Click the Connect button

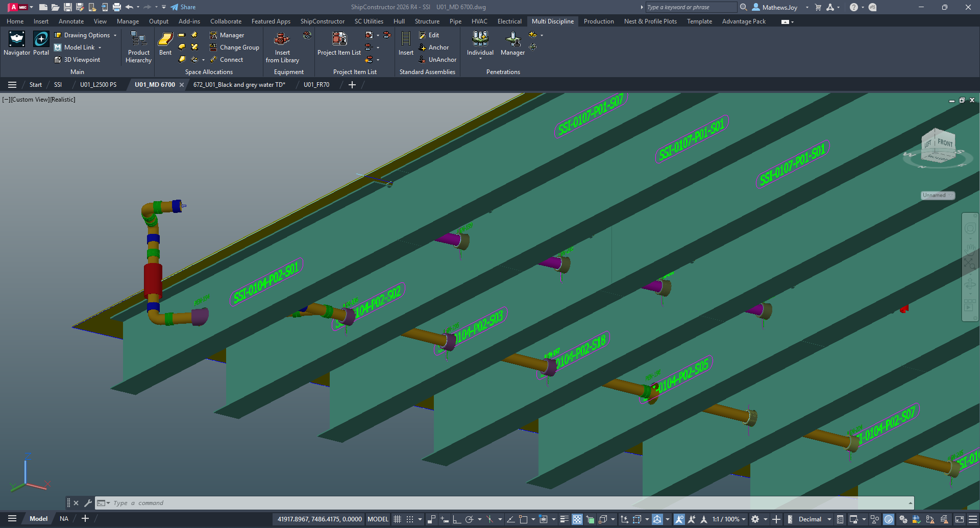coord(231,60)
